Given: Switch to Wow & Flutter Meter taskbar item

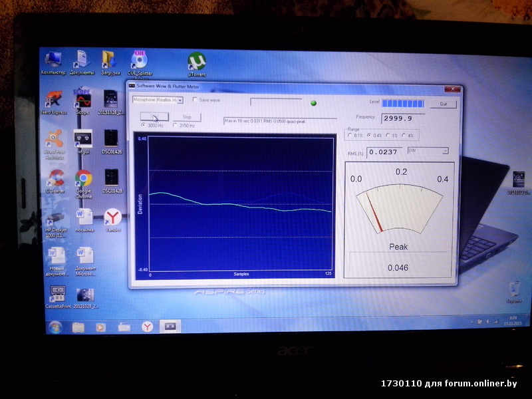Looking at the screenshot, I should (x=170, y=327).
